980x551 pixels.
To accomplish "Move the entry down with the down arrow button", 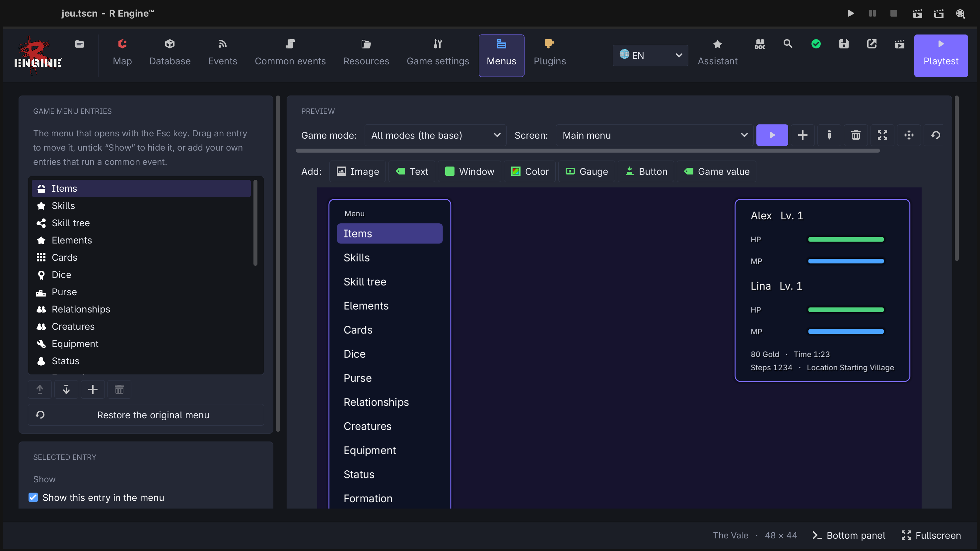I will click(66, 389).
